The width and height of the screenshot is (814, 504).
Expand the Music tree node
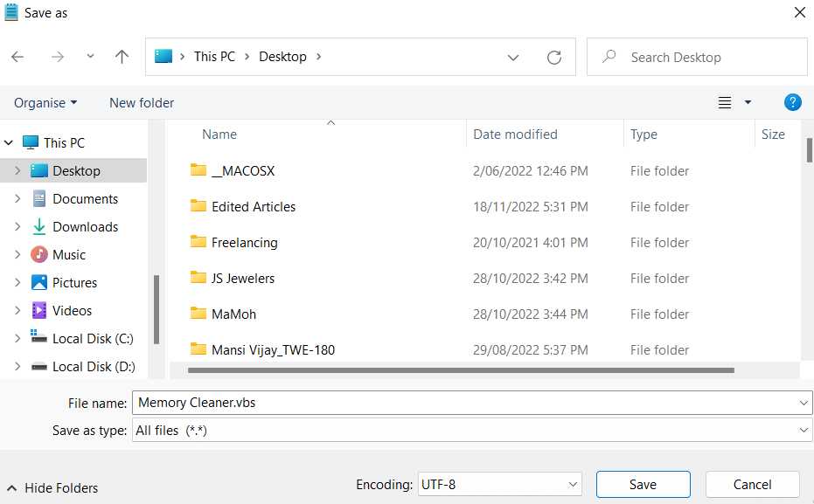click(17, 254)
